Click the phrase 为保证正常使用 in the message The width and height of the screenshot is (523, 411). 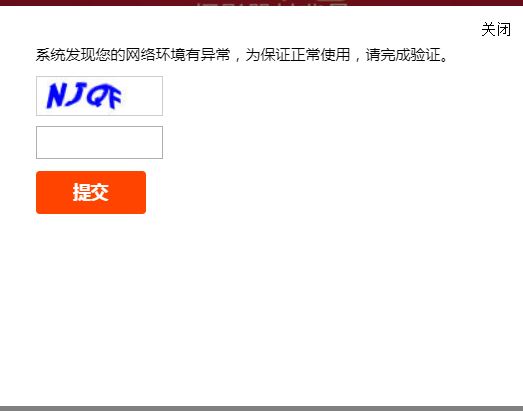coord(298,55)
